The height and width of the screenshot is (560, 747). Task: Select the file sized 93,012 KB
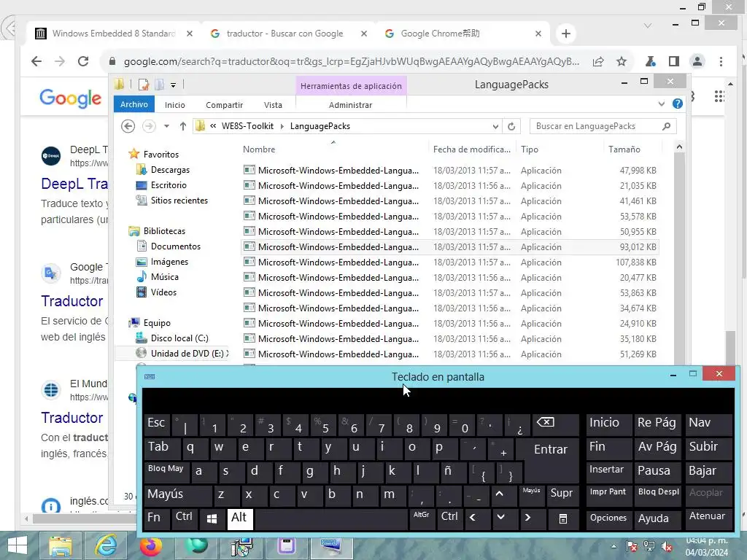point(450,247)
